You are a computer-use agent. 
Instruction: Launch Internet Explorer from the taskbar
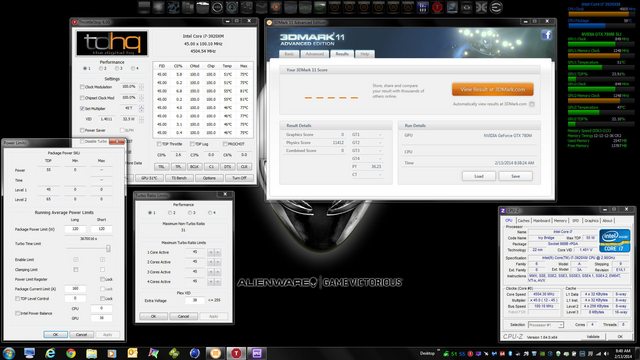click(x=50, y=353)
